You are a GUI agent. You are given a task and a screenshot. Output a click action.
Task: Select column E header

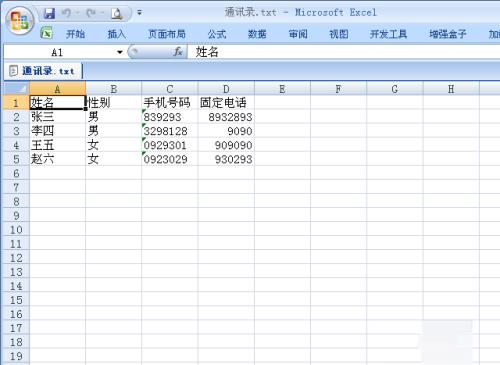pos(282,89)
